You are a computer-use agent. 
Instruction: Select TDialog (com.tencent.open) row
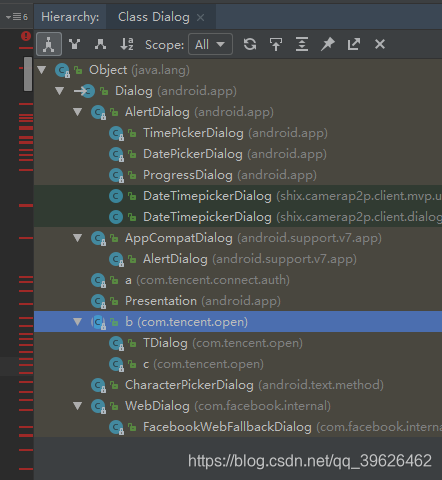coord(238,343)
